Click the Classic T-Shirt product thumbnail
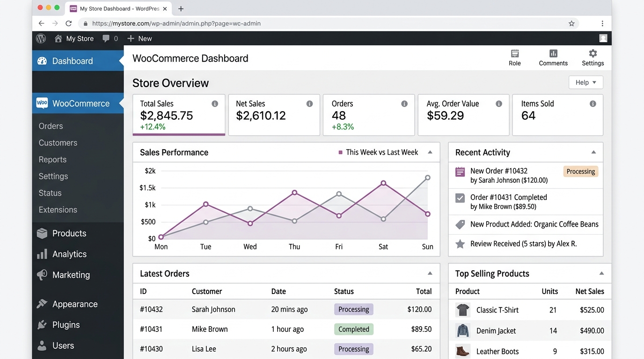The width and height of the screenshot is (644, 359). pos(463,309)
